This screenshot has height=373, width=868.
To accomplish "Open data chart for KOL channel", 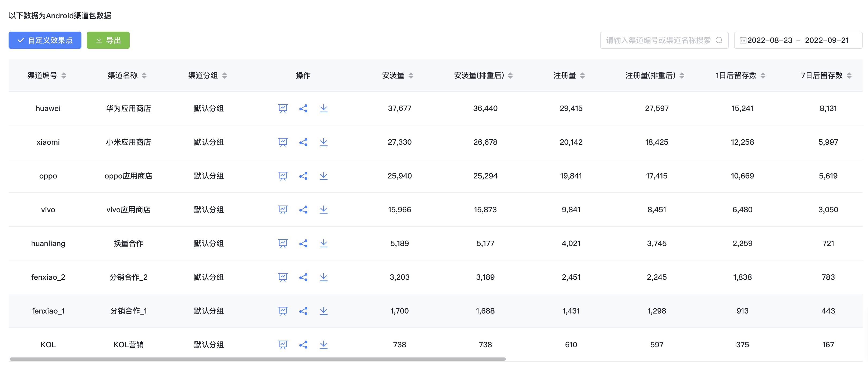I will (283, 344).
